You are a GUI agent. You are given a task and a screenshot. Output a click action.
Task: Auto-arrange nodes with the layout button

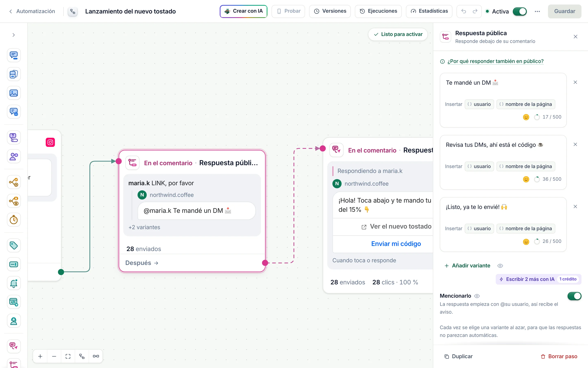[82, 356]
